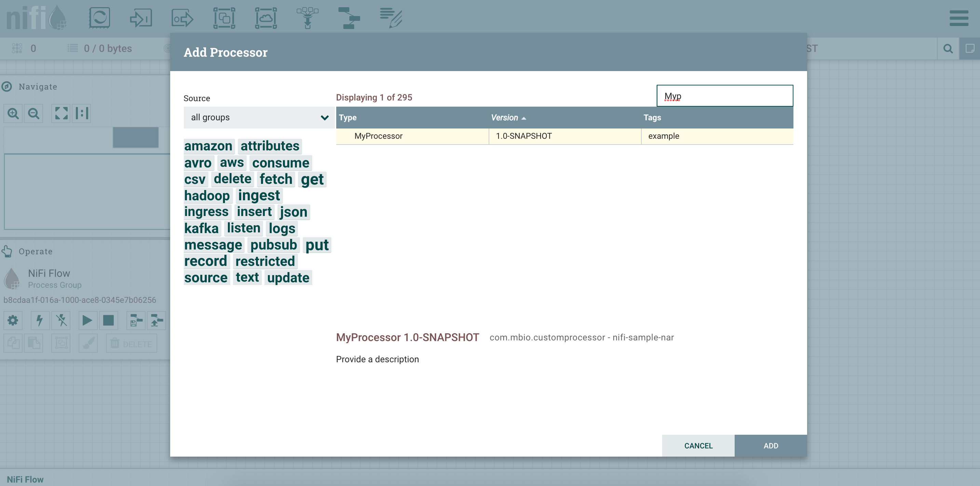Click the navigate panel zoom-in icon
Viewport: 980px width, 486px height.
pos(13,113)
